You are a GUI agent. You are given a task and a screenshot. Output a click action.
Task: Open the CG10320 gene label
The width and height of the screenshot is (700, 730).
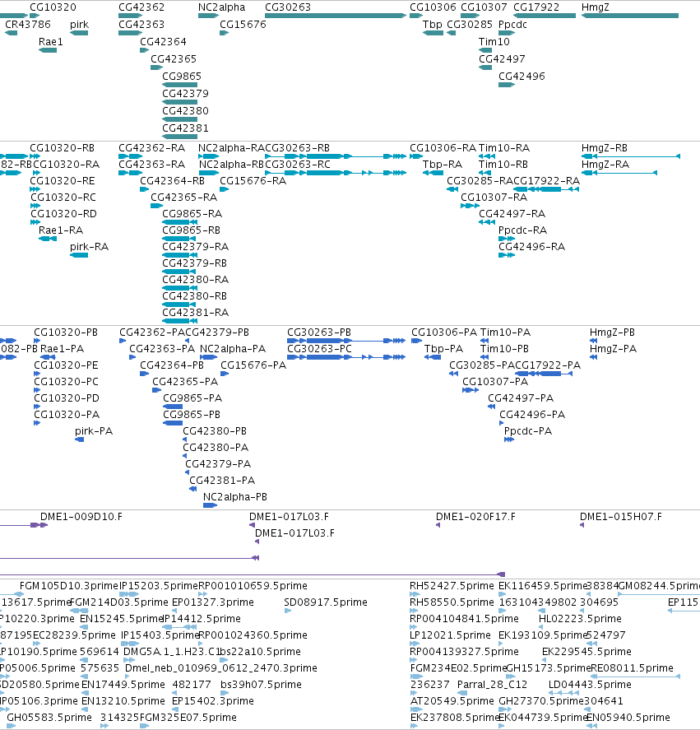[53, 7]
